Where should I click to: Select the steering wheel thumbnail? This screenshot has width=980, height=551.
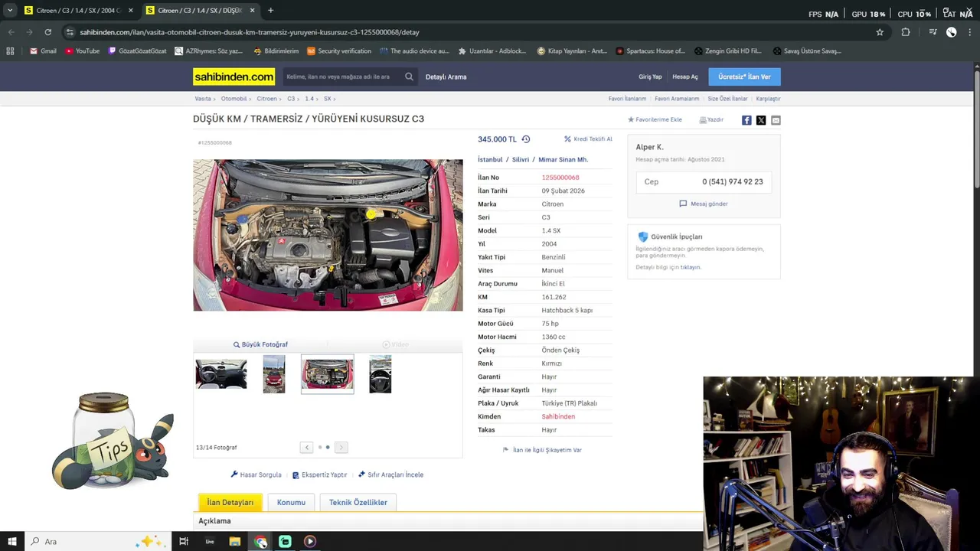381,374
